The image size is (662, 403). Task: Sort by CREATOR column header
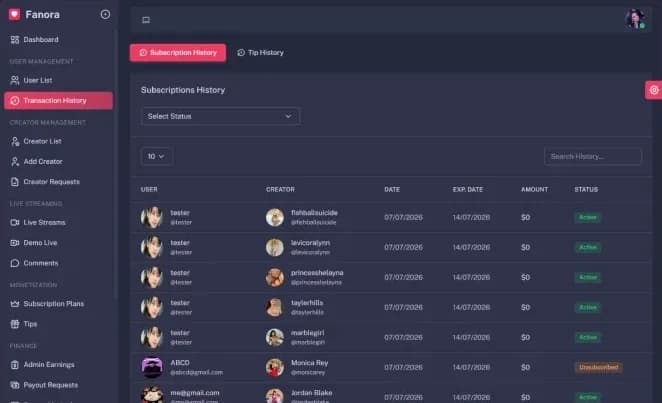(x=280, y=189)
